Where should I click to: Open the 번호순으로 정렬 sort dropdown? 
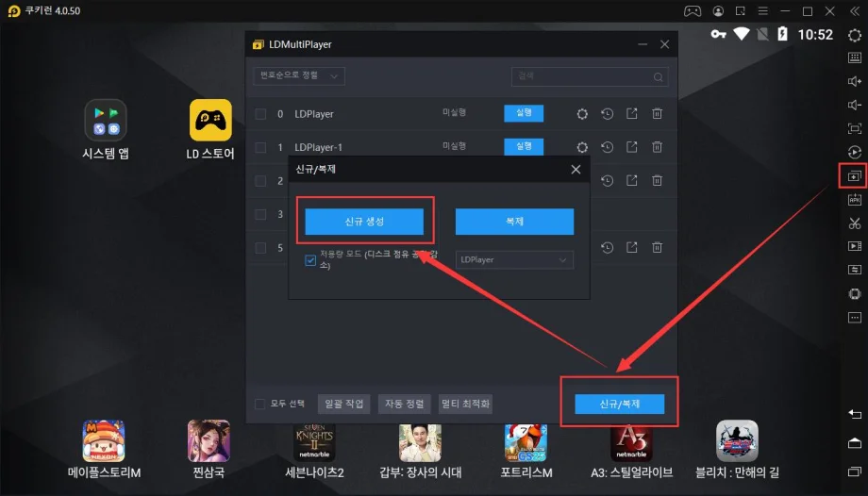(x=299, y=75)
